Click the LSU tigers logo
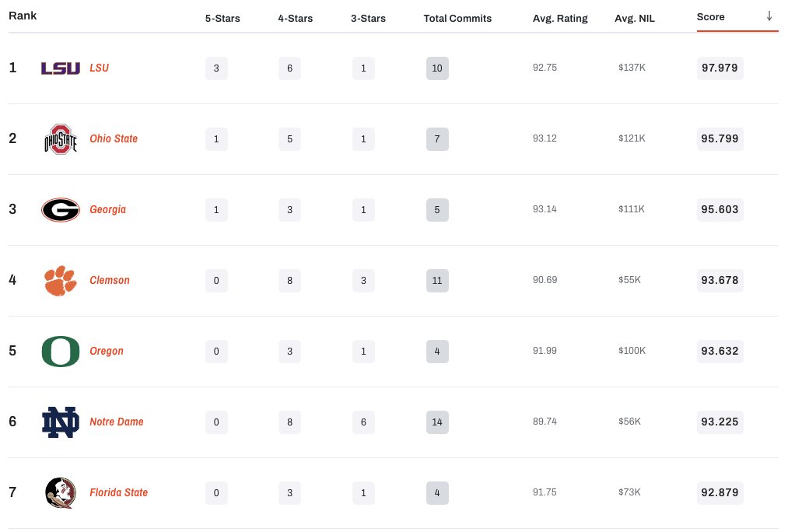Image resolution: width=788 pixels, height=532 pixels. point(60,68)
